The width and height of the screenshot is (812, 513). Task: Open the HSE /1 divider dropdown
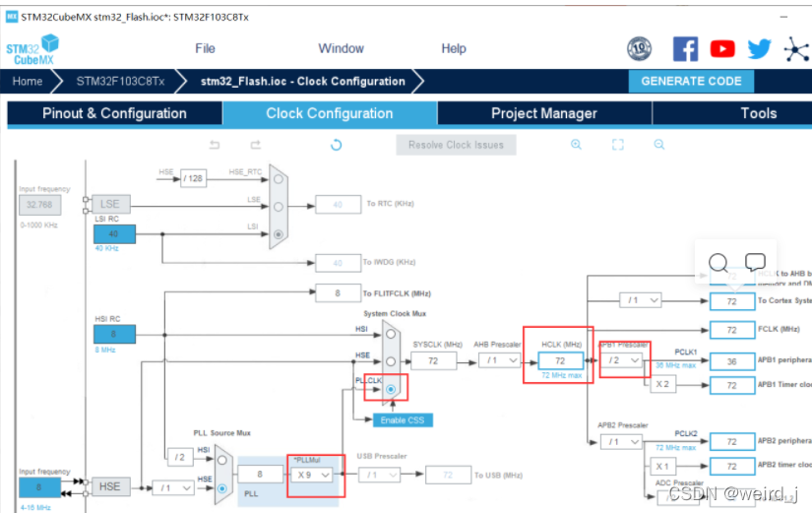point(173,488)
